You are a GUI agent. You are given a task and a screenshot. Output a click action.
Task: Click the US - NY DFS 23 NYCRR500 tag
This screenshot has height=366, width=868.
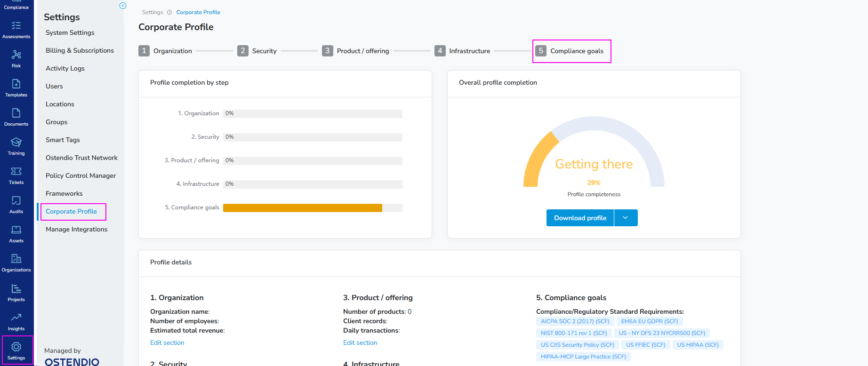[662, 333]
